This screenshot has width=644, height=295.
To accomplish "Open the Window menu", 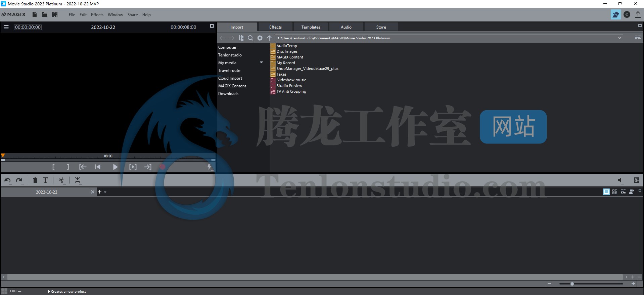I will [x=115, y=15].
